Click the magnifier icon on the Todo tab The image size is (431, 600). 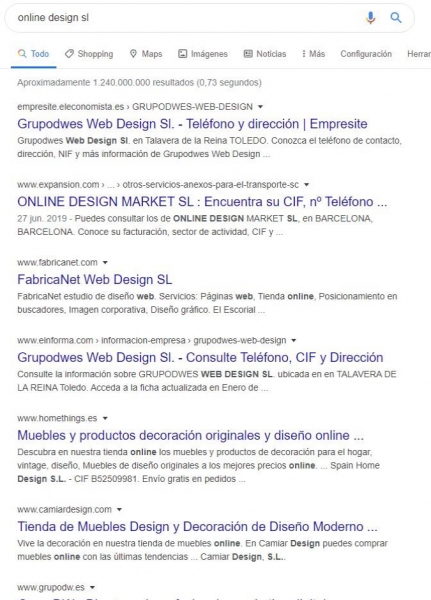[22, 54]
